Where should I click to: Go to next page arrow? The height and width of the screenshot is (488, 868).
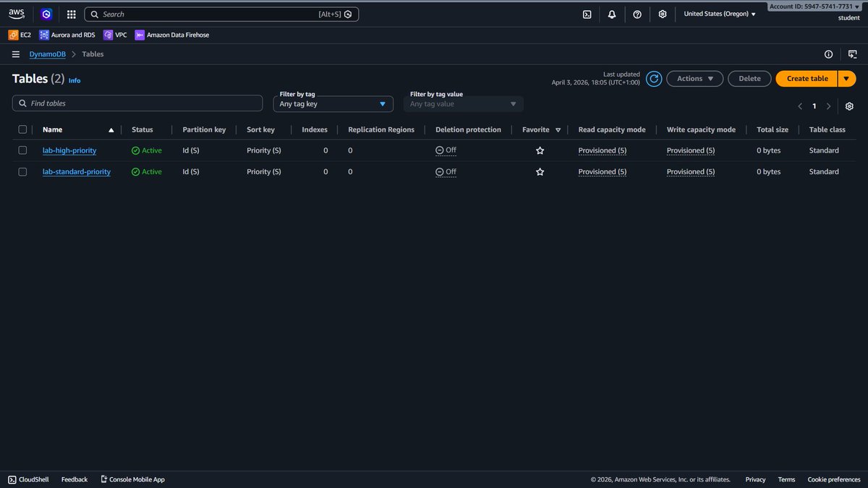click(828, 106)
